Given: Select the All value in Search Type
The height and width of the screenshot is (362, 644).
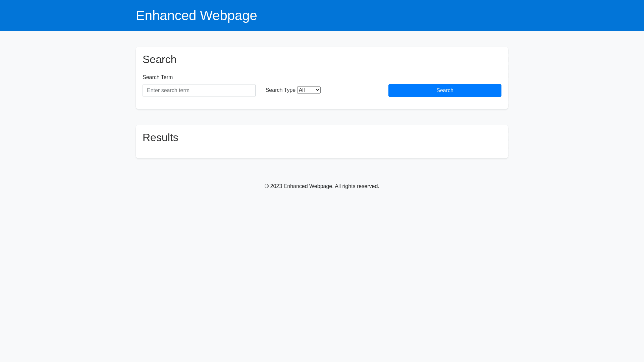Looking at the screenshot, I should click(x=302, y=90).
